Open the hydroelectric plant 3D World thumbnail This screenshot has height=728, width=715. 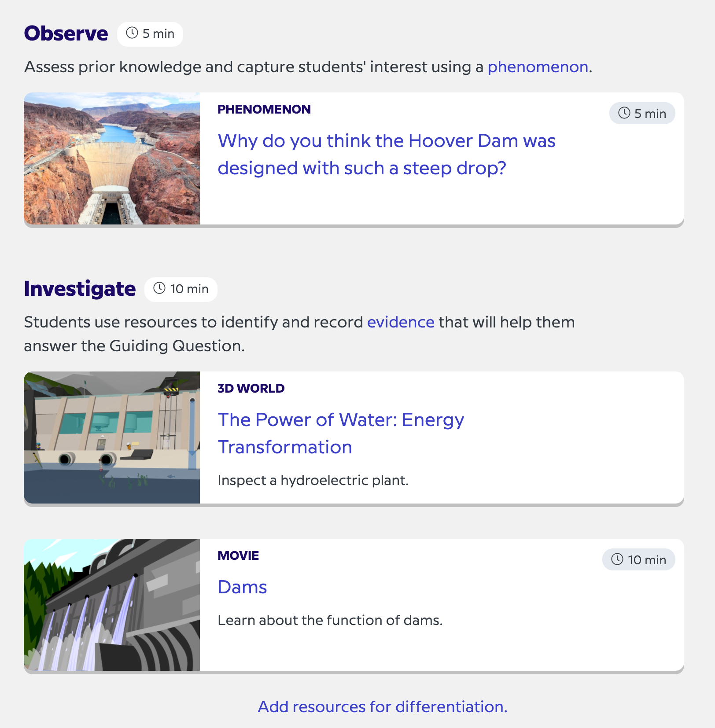point(112,438)
